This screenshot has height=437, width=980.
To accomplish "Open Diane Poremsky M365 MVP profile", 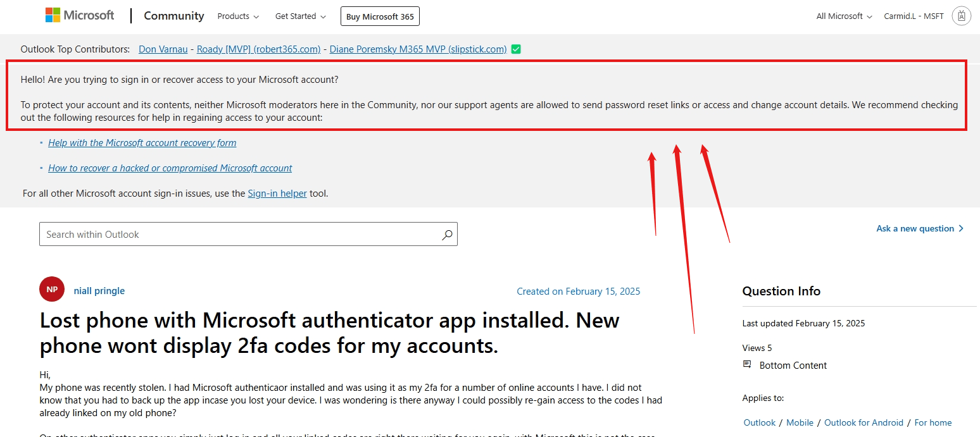I will coord(418,49).
